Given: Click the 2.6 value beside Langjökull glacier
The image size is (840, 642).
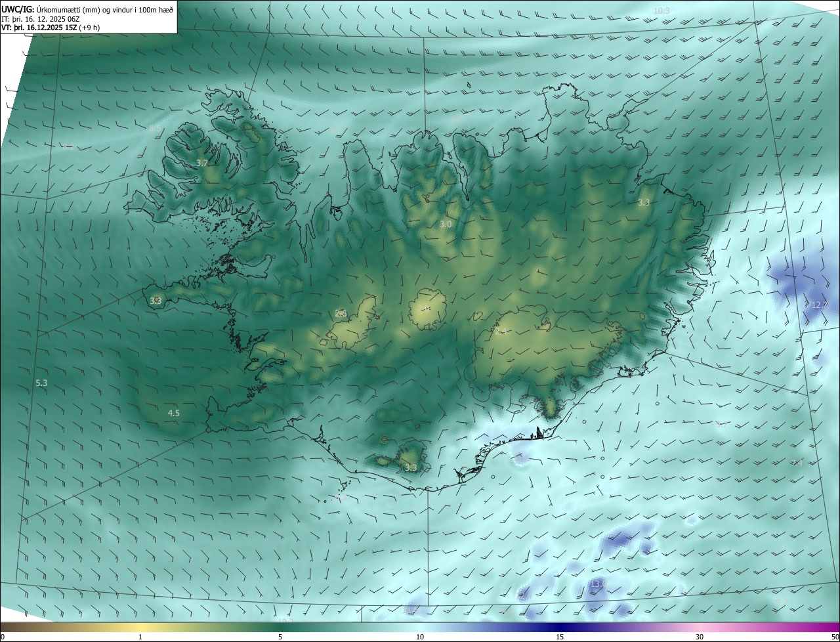Looking at the screenshot, I should point(341,314).
